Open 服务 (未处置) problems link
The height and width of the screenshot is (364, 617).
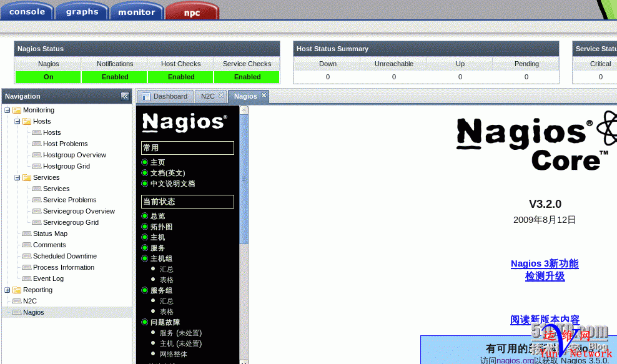[180, 333]
